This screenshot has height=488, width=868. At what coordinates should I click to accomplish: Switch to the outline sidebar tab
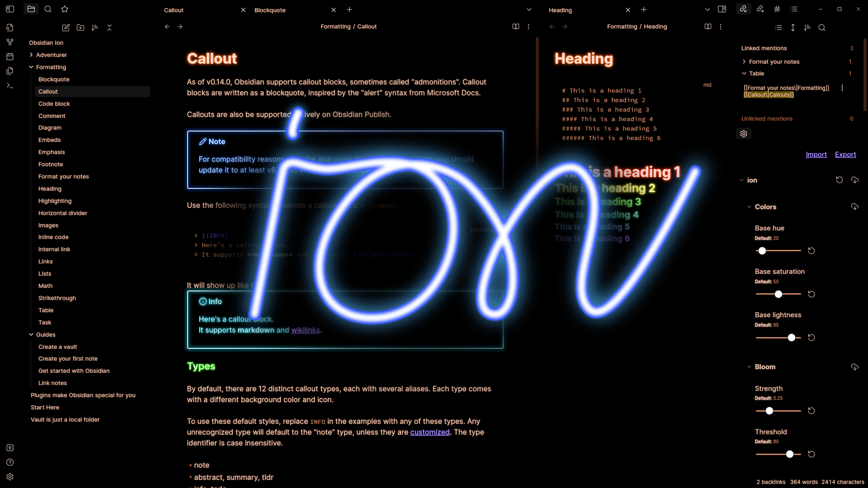[794, 9]
